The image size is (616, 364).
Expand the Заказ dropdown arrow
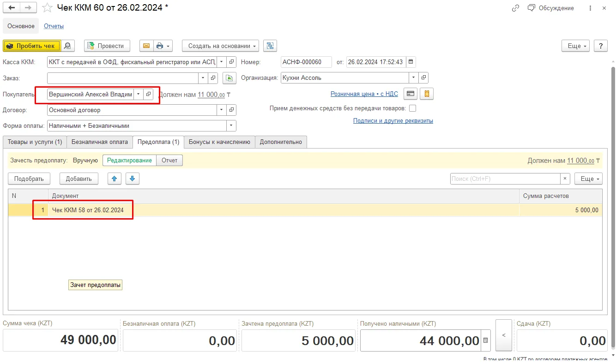tap(203, 78)
